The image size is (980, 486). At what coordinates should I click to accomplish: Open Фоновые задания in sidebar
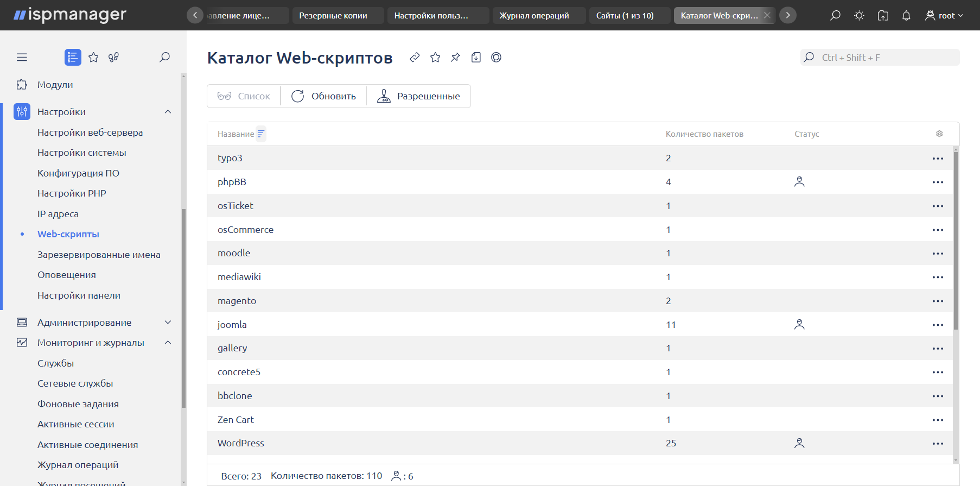[78, 404]
